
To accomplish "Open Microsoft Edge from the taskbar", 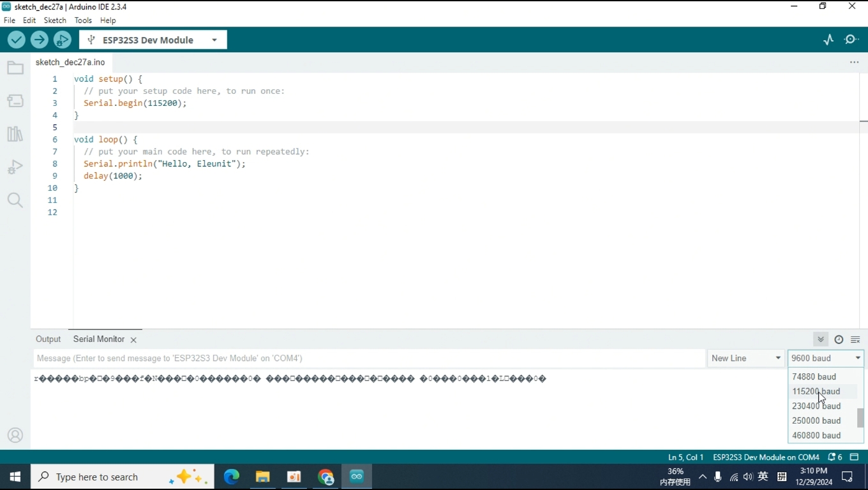I will (231, 477).
